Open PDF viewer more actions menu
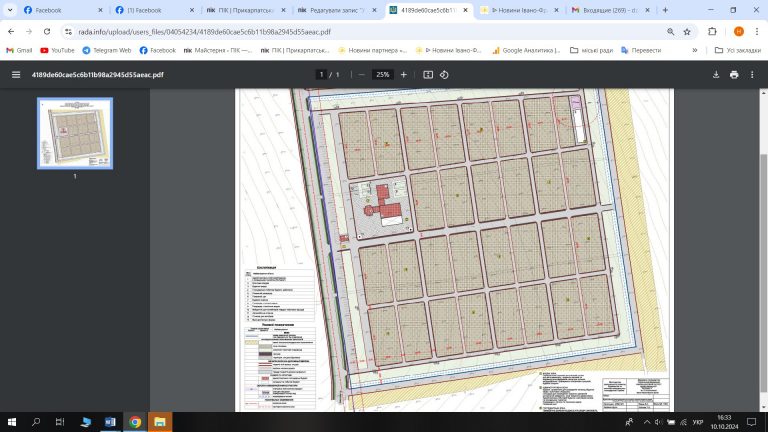768x432 pixels. (752, 75)
